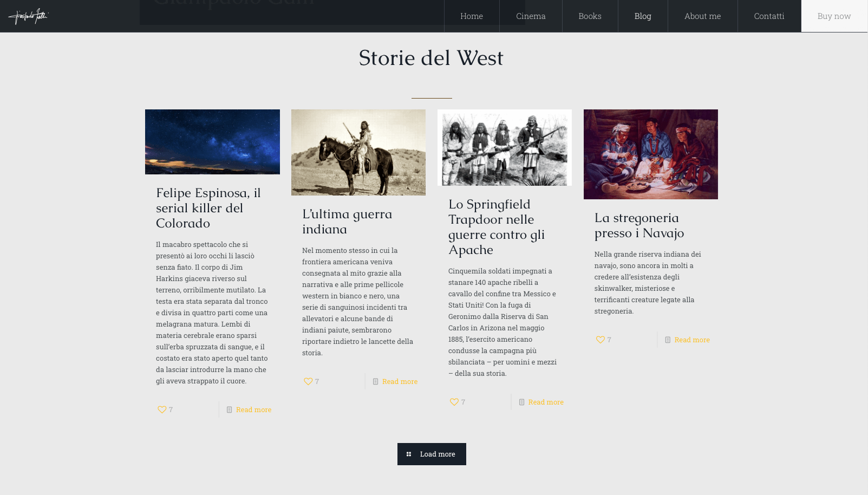This screenshot has width=868, height=495.
Task: Click heart icon under L'ultima guerra indiana
Action: pos(308,382)
